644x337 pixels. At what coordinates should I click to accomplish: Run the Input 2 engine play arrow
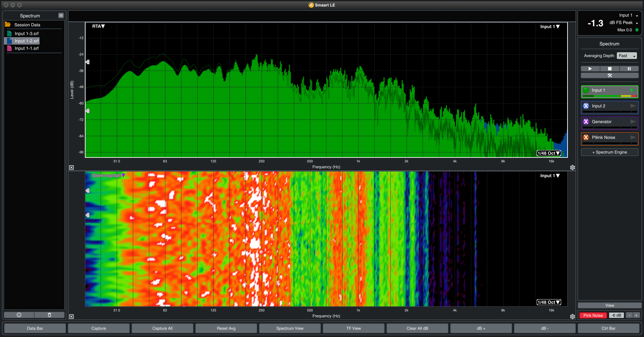pos(633,106)
